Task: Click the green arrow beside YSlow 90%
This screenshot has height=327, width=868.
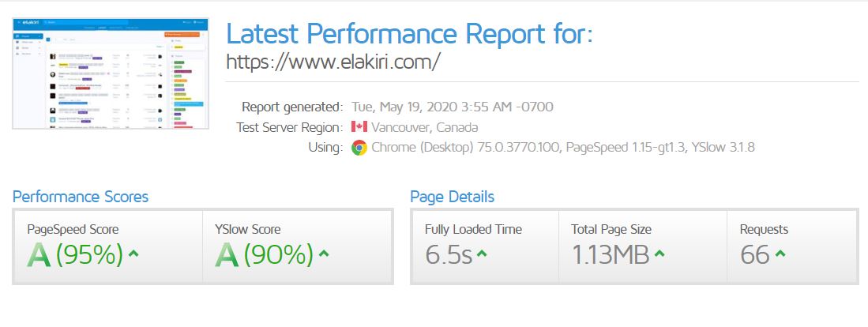Action: pos(324,254)
